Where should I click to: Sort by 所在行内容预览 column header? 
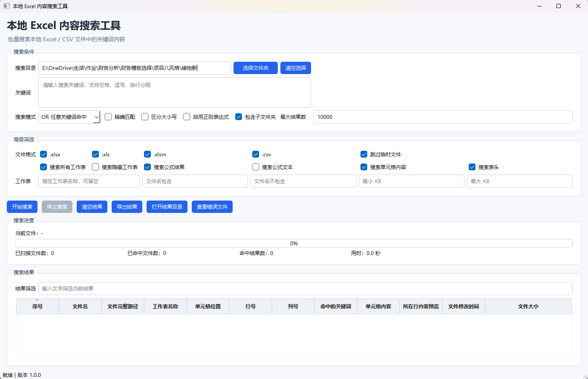421,306
